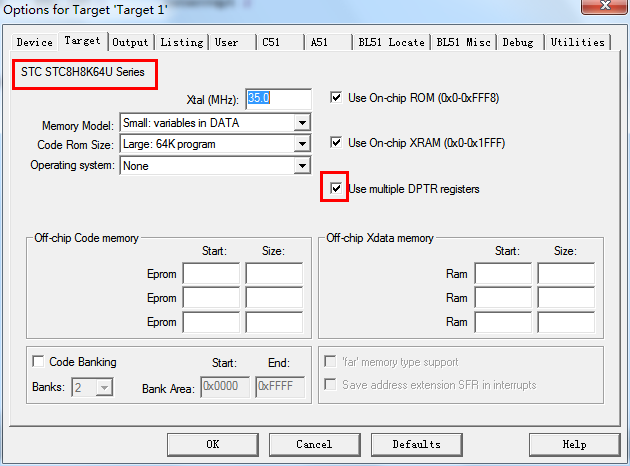630x466 pixels.
Task: Click first Ram Size field
Action: (567, 274)
